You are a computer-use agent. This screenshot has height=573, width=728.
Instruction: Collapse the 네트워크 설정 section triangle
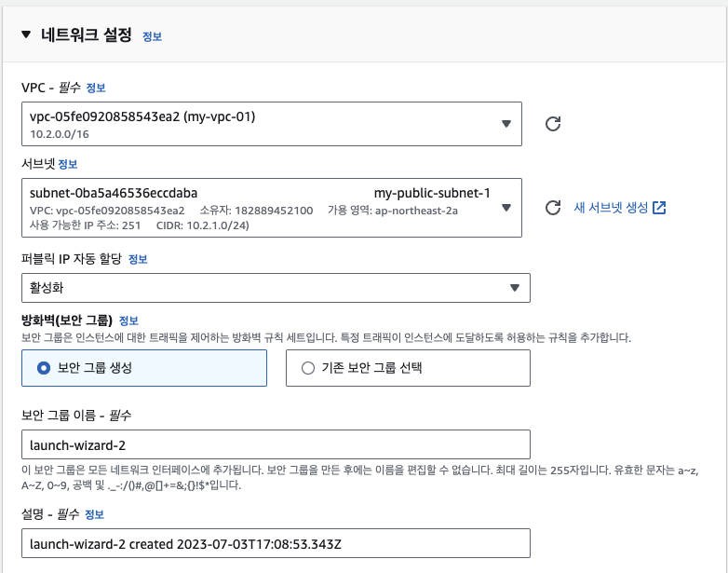[26, 34]
